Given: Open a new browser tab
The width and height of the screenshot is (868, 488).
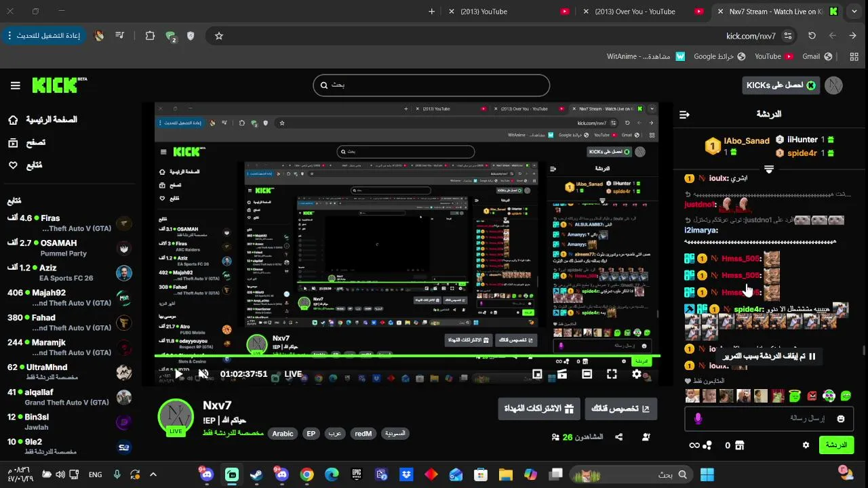Looking at the screenshot, I should [431, 12].
